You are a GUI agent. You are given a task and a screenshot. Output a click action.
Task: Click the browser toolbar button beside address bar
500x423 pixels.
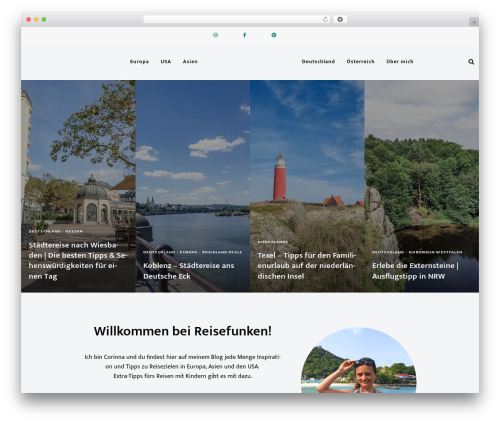pos(340,20)
